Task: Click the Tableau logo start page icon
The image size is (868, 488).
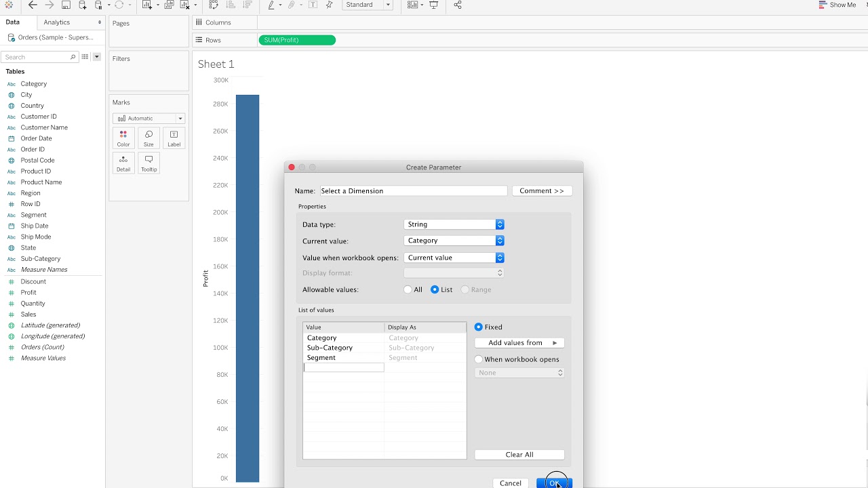Action: tap(9, 5)
